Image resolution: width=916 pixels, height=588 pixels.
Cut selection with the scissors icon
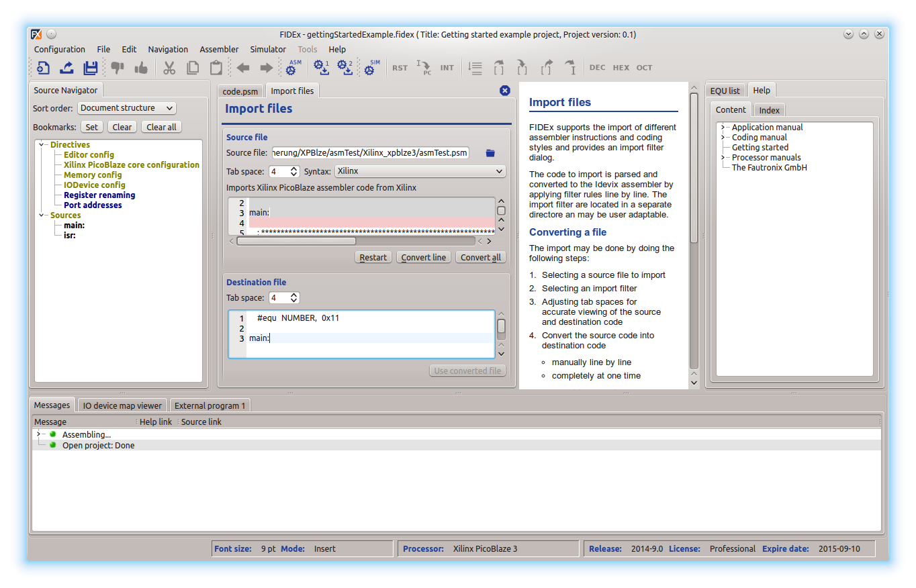click(x=169, y=68)
